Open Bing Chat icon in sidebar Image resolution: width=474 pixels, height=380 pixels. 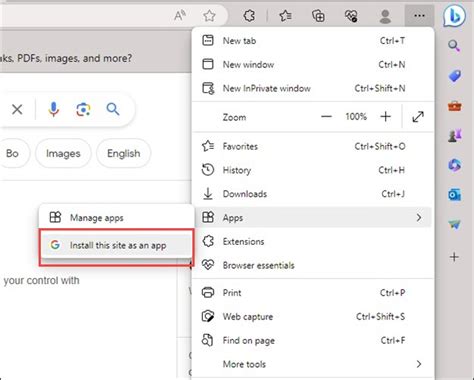point(454,16)
